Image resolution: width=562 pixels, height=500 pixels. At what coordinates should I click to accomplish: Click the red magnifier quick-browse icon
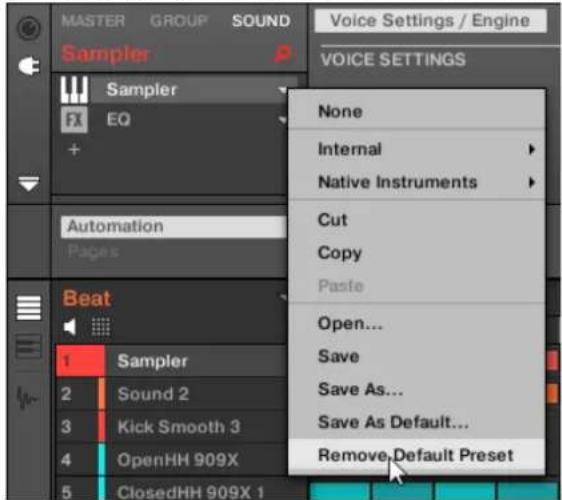point(282,54)
